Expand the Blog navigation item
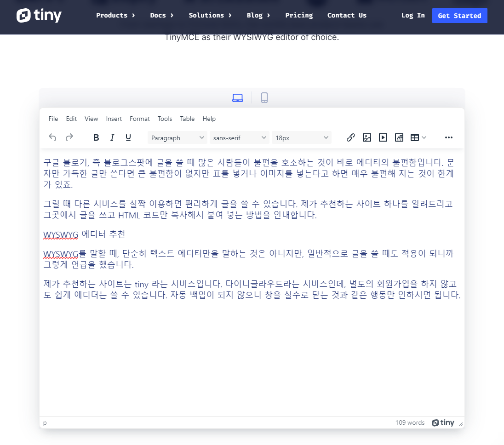Viewport: 504px width, 445px height. pos(258,16)
